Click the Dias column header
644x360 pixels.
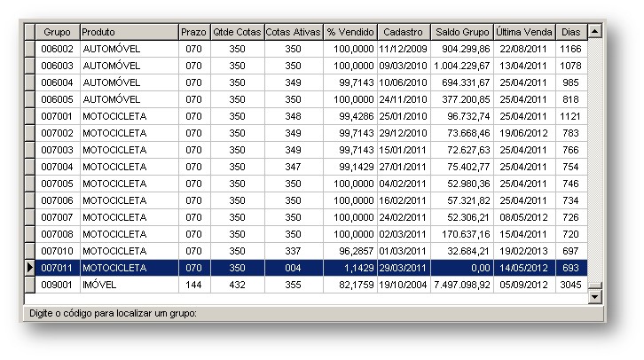(x=571, y=32)
